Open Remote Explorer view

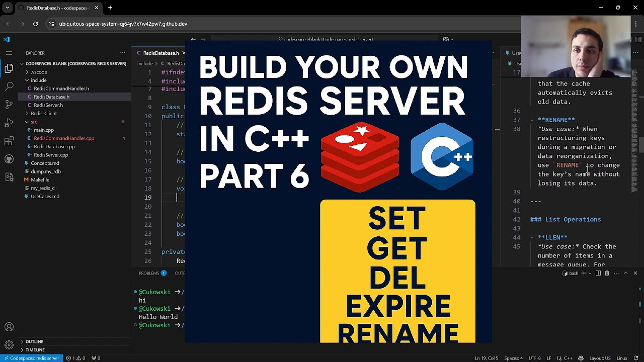point(9,177)
